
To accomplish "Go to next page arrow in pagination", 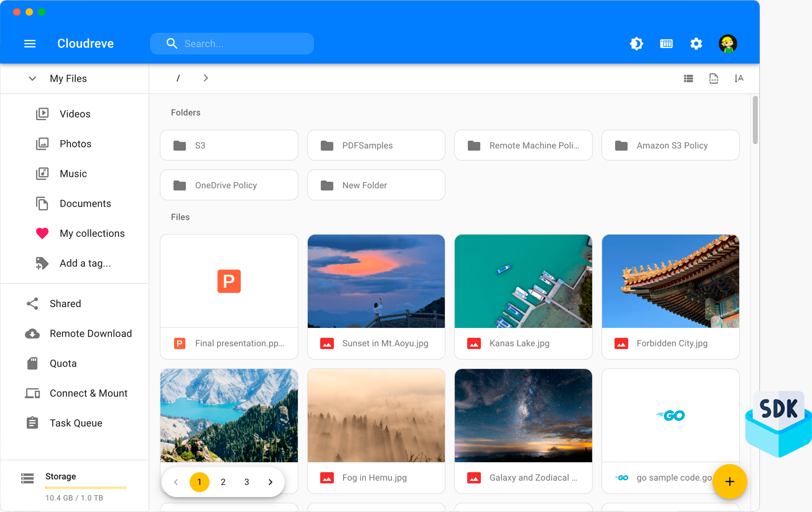I will [270, 482].
